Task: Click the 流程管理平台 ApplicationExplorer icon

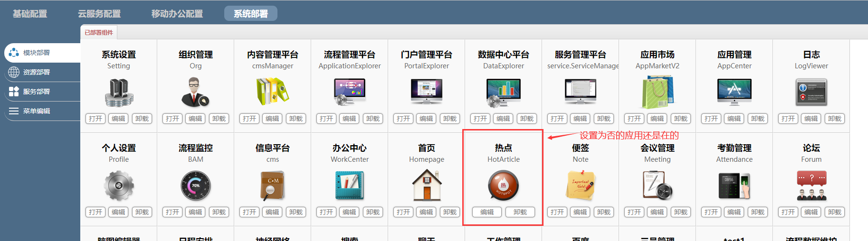Action: [349, 92]
